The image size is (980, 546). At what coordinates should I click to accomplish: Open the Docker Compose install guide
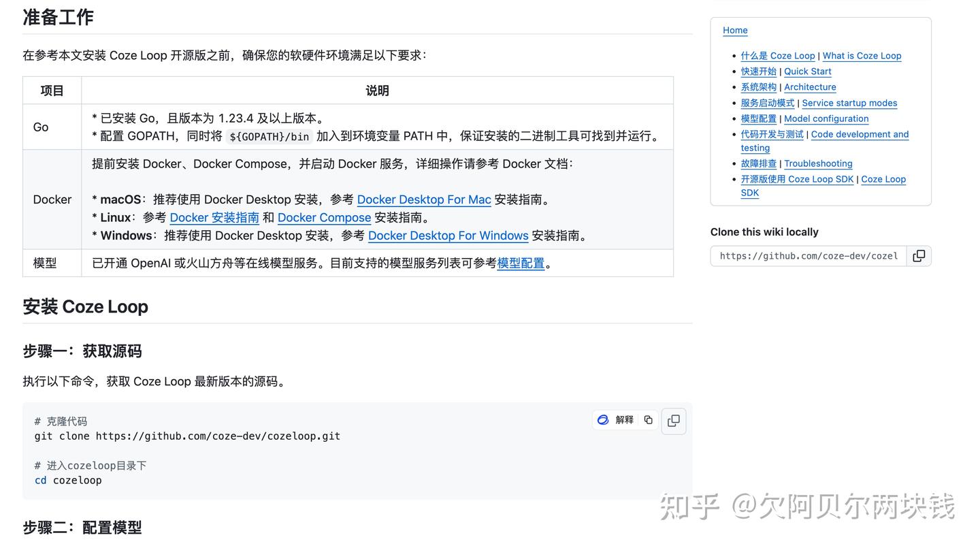pos(324,217)
